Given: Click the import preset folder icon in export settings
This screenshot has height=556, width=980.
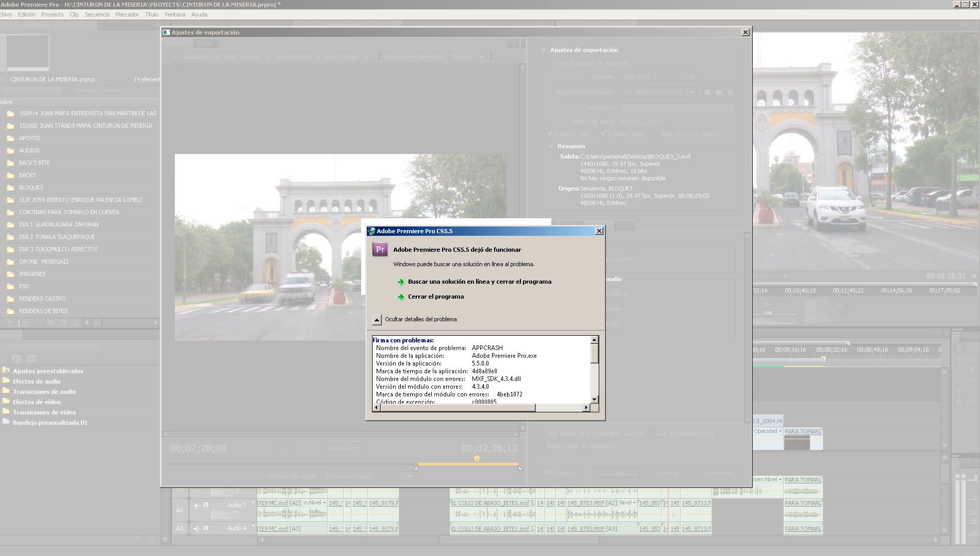Looking at the screenshot, I should click(719, 92).
